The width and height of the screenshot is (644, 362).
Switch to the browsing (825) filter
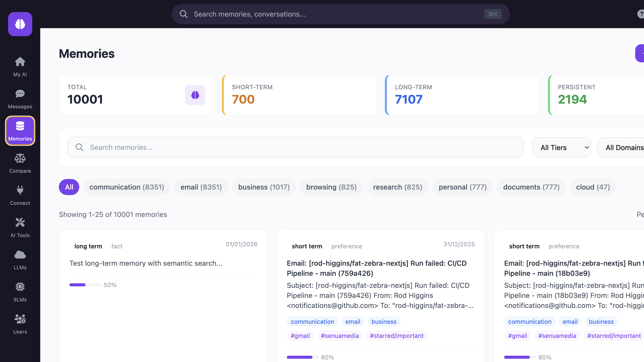tap(331, 187)
